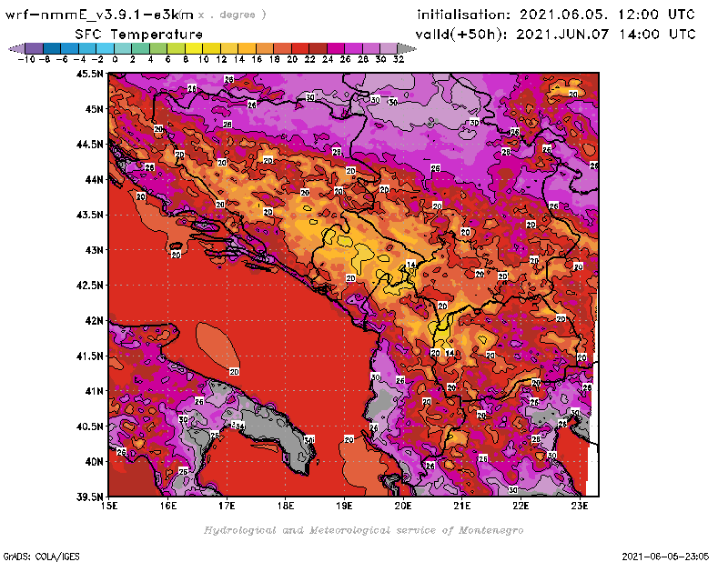This screenshot has width=728, height=562.
Task: Click the purple -10 to -8 legend swatch
Action: pos(34,48)
